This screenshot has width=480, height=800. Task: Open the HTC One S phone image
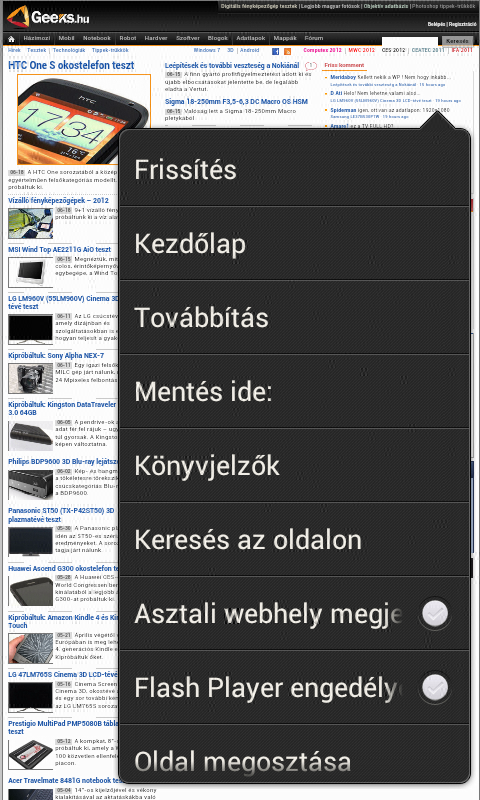coord(84,119)
